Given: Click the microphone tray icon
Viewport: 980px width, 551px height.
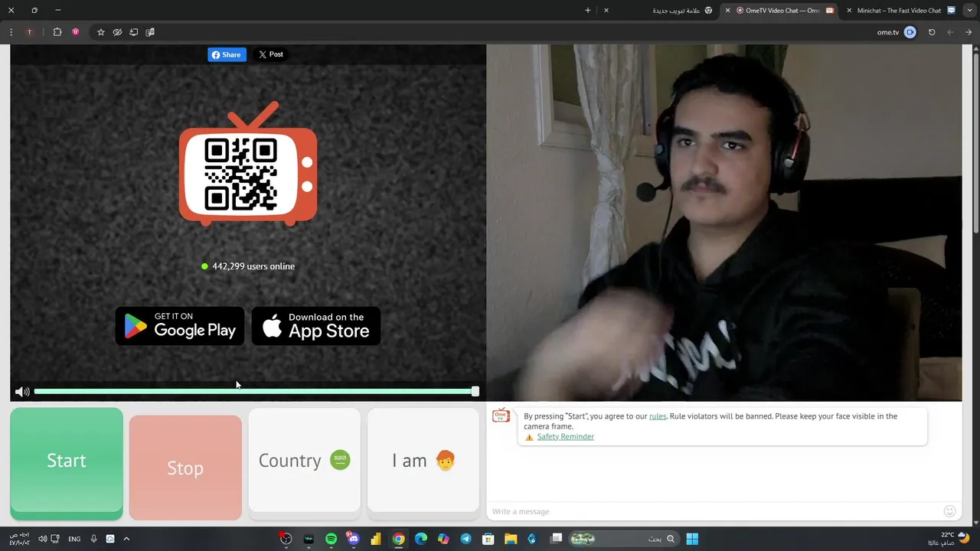Looking at the screenshot, I should [x=93, y=539].
